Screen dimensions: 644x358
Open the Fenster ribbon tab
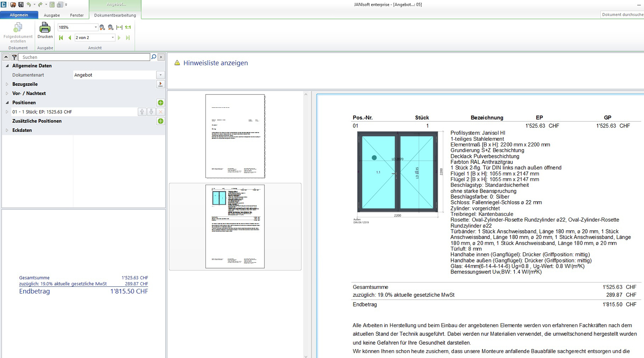click(77, 15)
